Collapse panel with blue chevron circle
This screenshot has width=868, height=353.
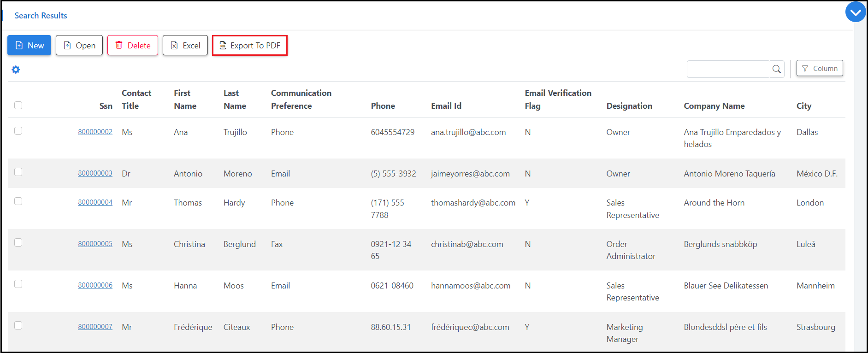[856, 12]
